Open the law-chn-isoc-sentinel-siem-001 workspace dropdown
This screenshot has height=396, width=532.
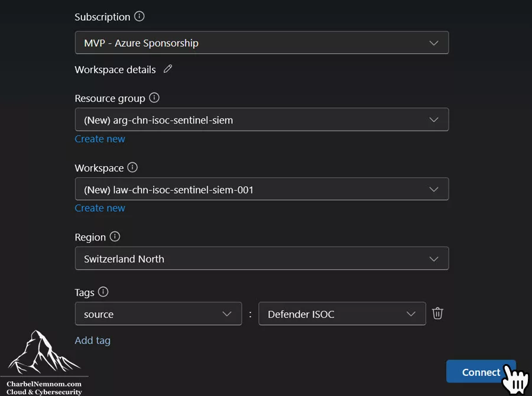tap(262, 189)
